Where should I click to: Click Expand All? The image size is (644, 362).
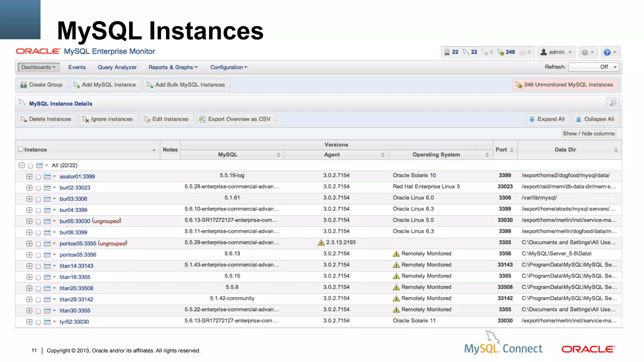548,119
